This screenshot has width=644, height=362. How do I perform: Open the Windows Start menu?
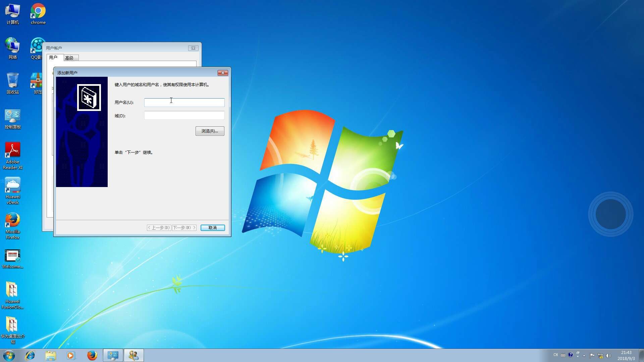(9, 355)
